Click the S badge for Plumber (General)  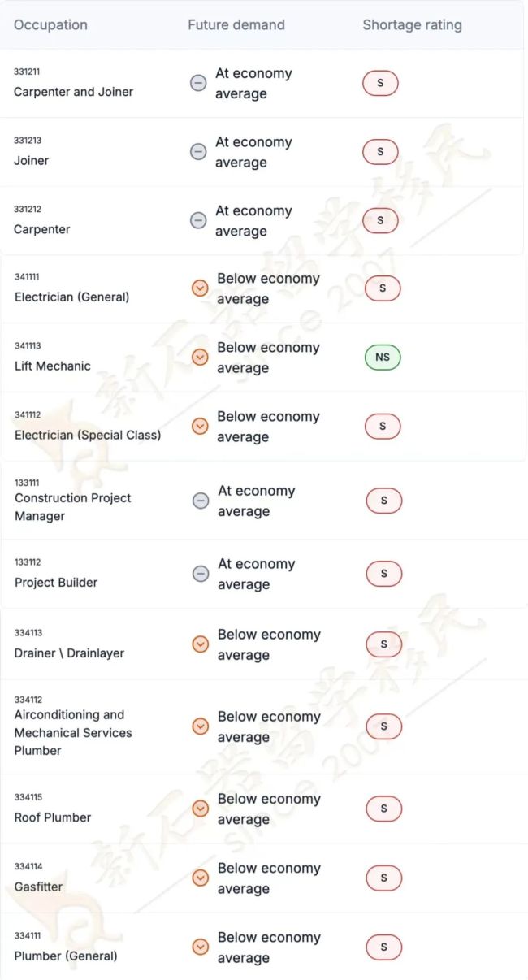tap(384, 947)
